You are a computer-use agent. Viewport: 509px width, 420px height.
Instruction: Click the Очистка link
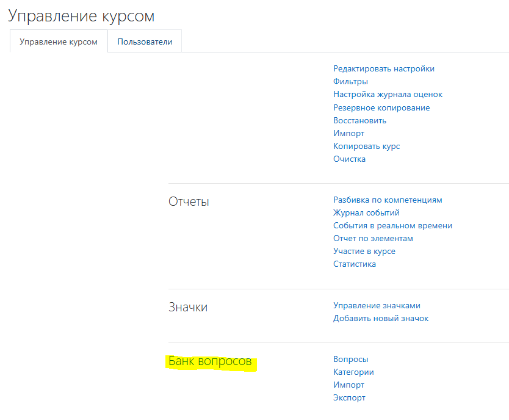(x=349, y=159)
